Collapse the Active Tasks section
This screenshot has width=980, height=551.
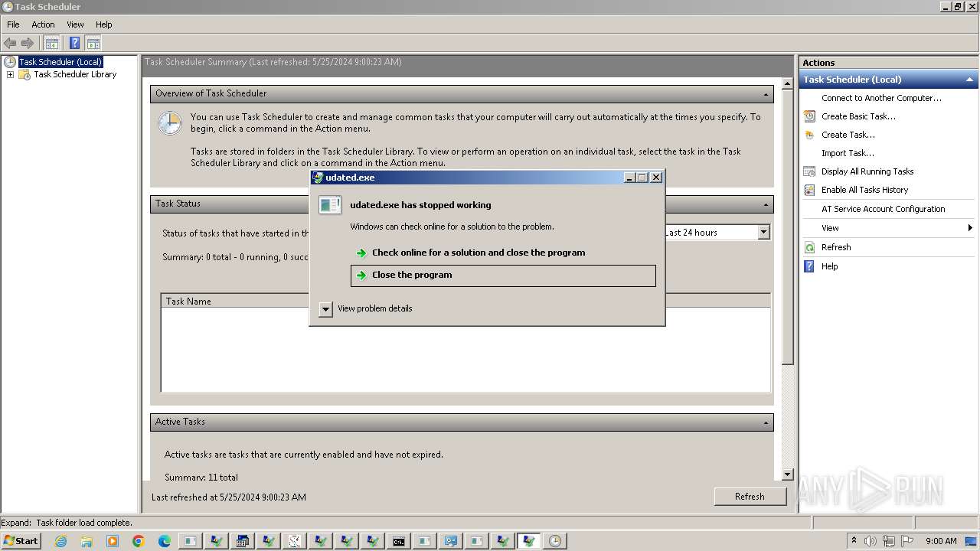766,422
